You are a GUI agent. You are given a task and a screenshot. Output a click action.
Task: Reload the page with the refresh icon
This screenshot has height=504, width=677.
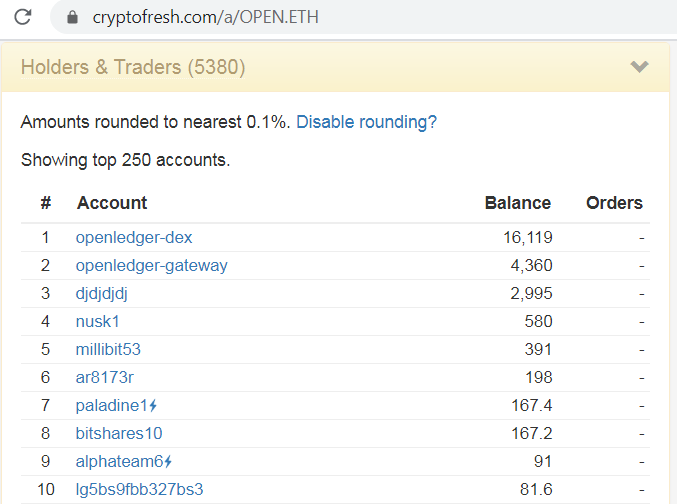click(22, 17)
